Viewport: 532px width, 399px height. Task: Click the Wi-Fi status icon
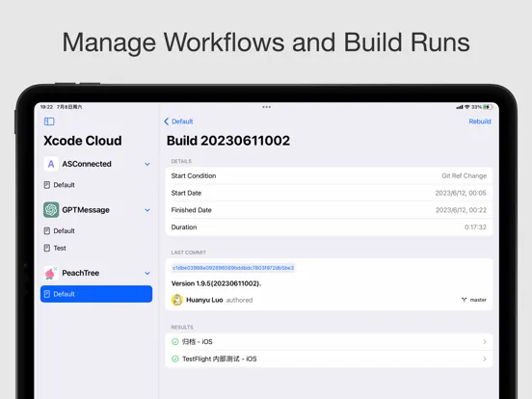(467, 107)
